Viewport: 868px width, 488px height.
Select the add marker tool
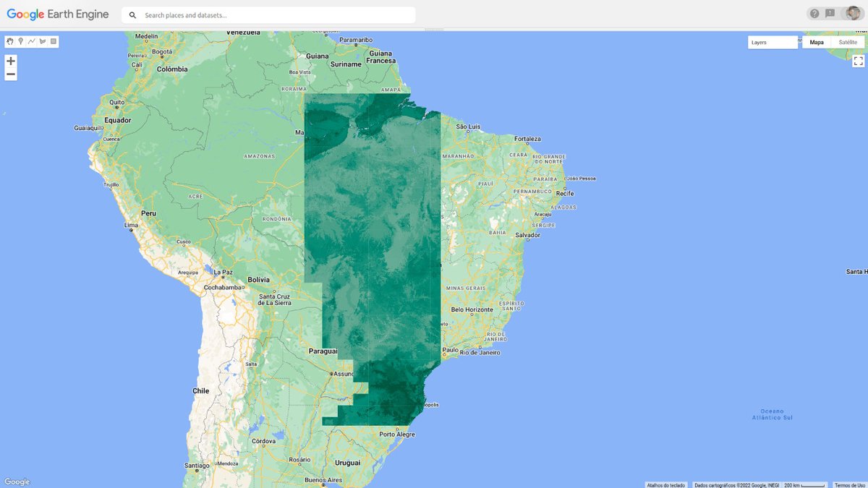point(21,42)
